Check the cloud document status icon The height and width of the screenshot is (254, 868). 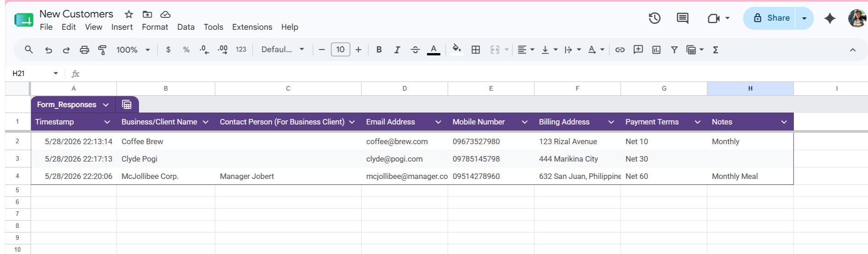(165, 14)
